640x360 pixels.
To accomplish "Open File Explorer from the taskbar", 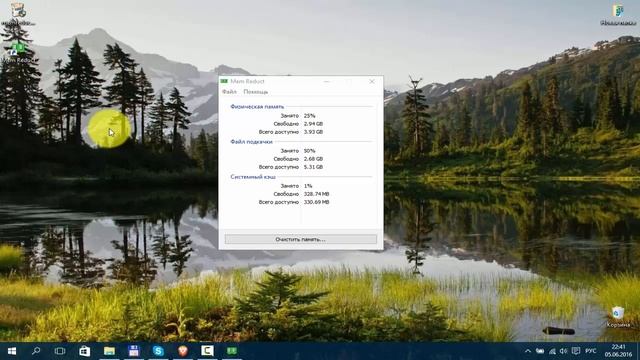I will 109,351.
